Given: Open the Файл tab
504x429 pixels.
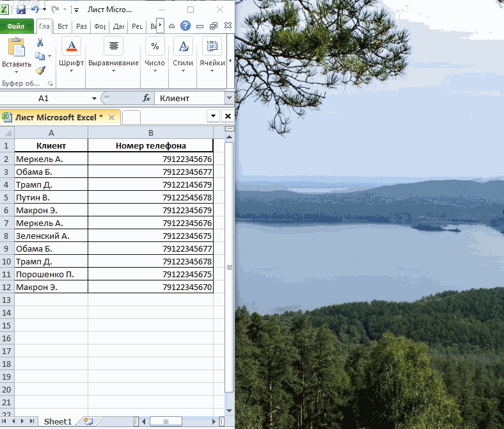Looking at the screenshot, I should pyautogui.click(x=16, y=26).
